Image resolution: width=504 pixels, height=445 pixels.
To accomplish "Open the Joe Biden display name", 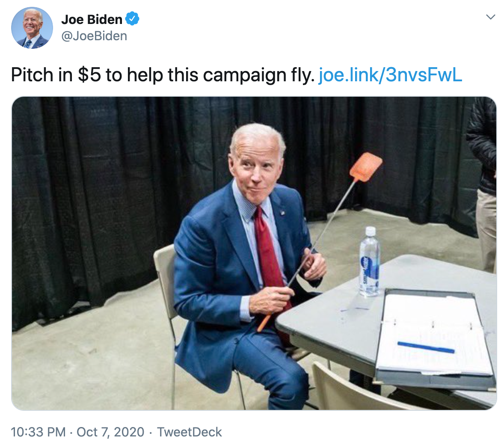I will pos(92,19).
